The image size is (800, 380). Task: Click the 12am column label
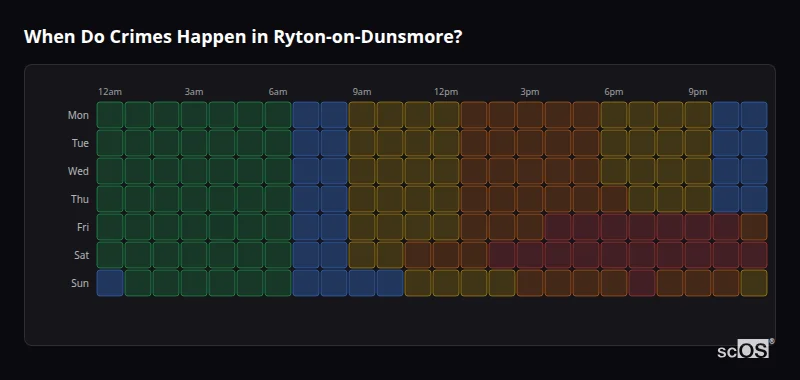pyautogui.click(x=110, y=92)
